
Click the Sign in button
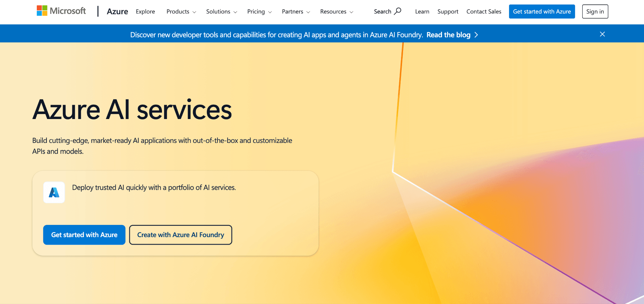[595, 12]
